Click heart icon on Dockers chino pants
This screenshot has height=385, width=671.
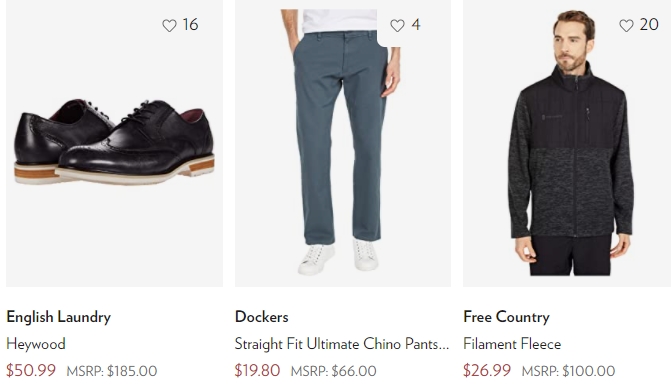tap(398, 26)
